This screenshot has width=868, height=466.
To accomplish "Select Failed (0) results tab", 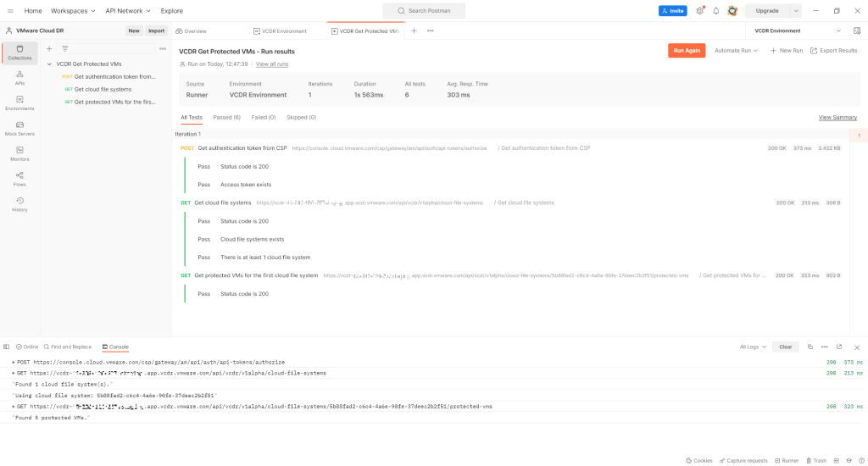I will [264, 117].
